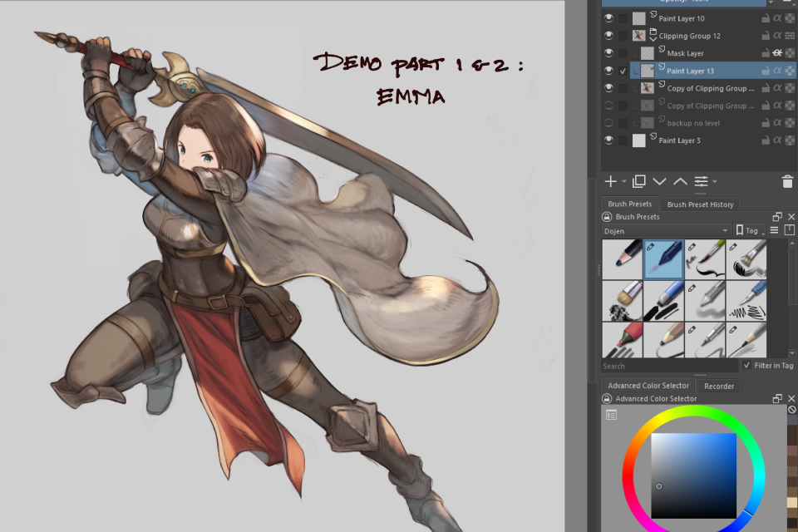Select the 'backup no level' layer name

coord(693,123)
